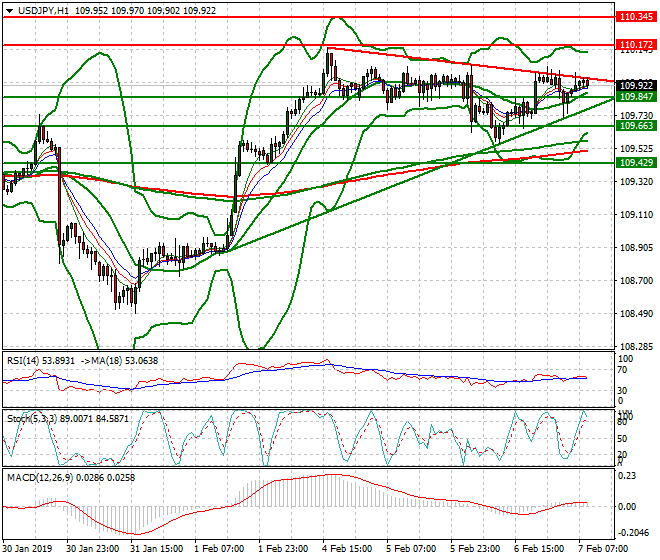660x560 pixels.
Task: Select the 31 Jan 15:00 time axis label
Action: click(x=157, y=549)
